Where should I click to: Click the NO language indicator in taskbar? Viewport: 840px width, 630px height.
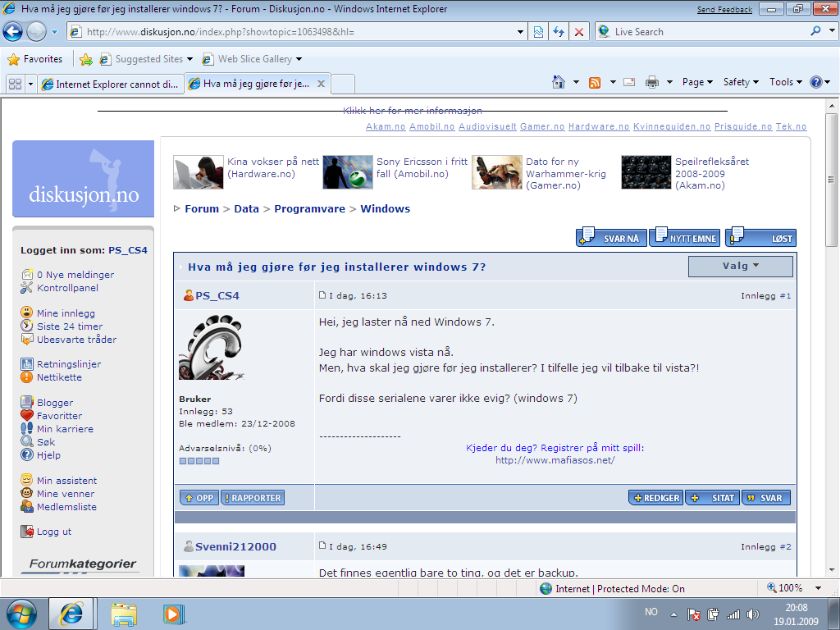tap(651, 612)
